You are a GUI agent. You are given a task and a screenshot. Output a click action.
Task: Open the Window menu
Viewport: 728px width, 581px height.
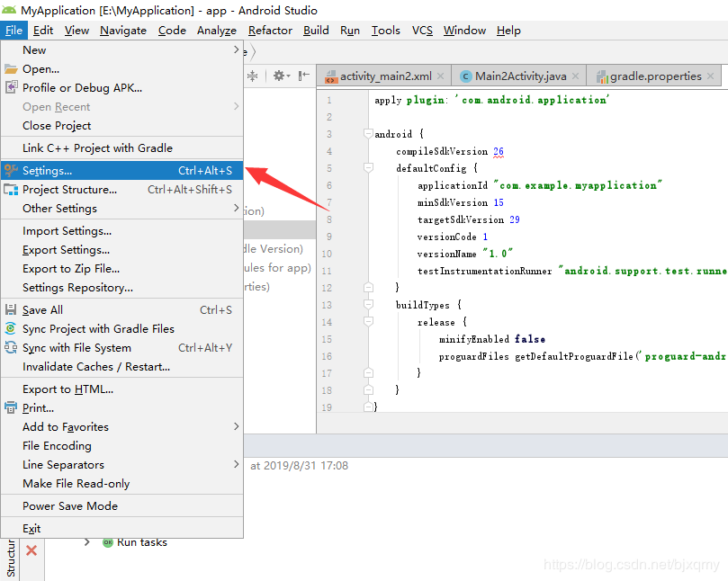[464, 31]
